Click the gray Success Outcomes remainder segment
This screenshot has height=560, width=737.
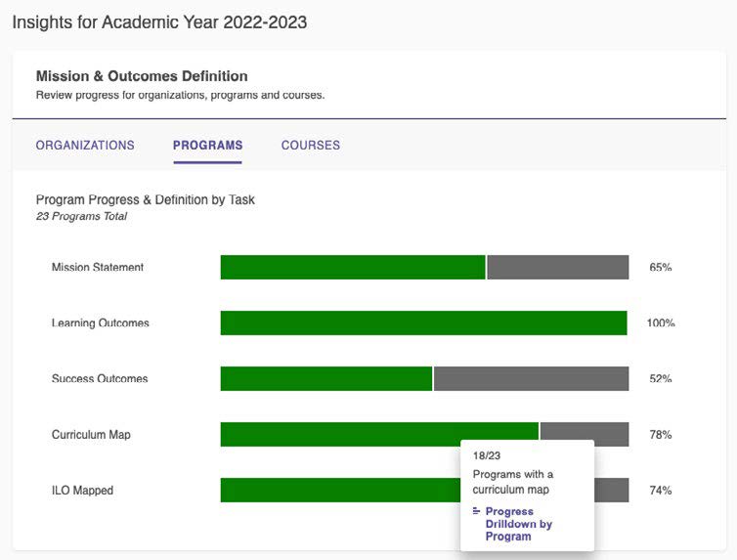[531, 378]
